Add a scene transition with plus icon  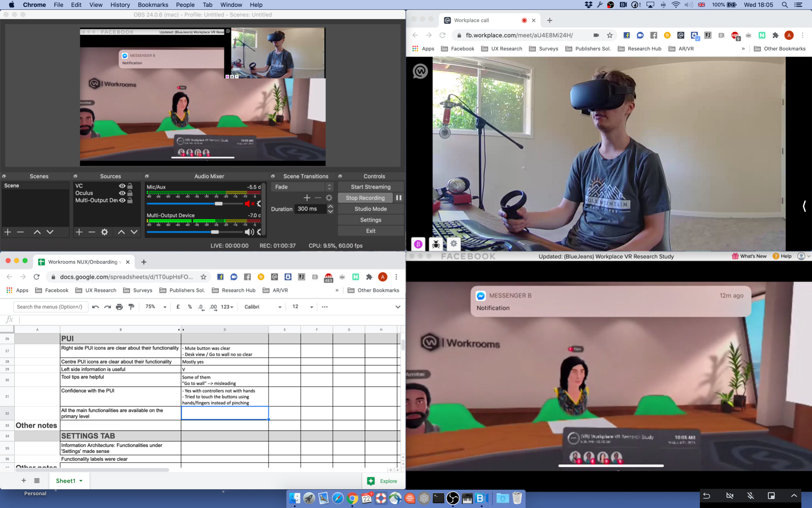pos(307,198)
